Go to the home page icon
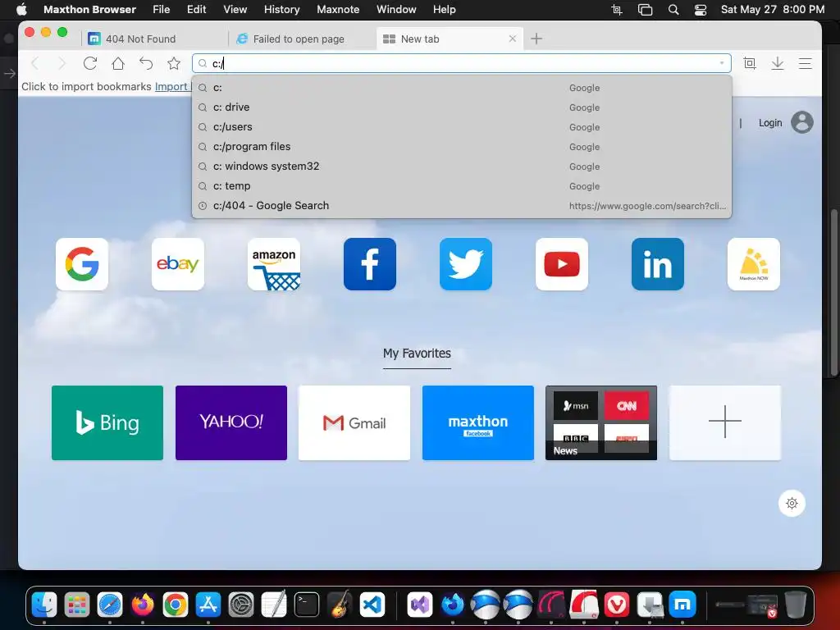 coord(118,63)
